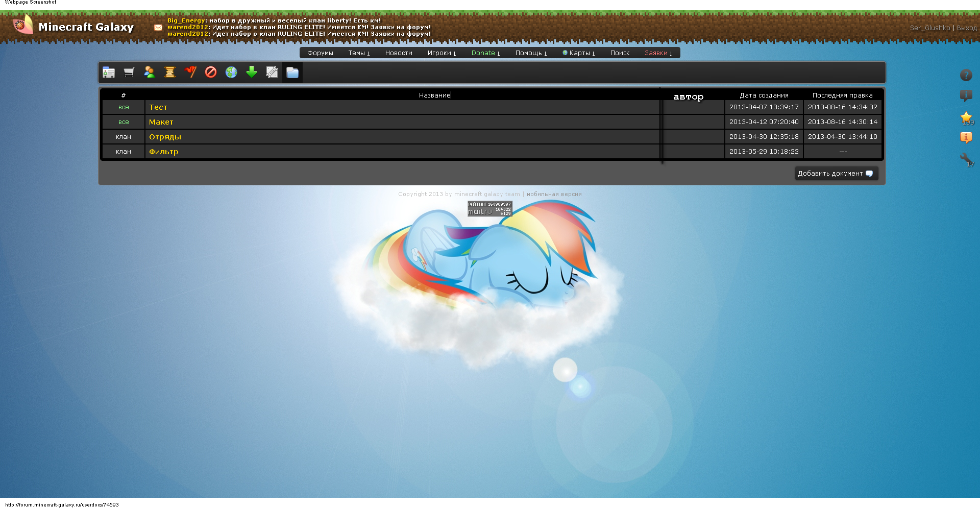This screenshot has height=508, width=980.
Task: Click the все cell in Тест row
Action: coord(124,107)
